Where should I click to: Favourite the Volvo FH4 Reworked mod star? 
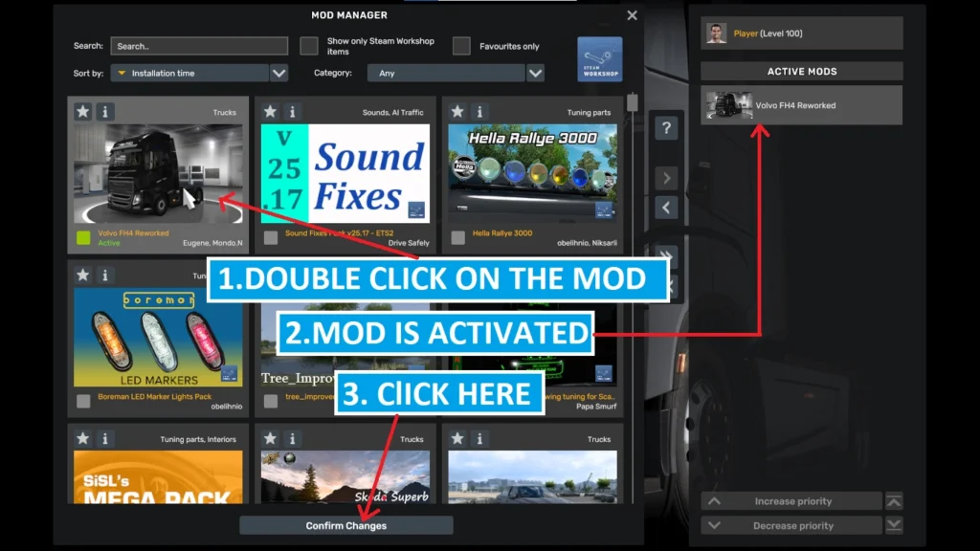point(82,112)
